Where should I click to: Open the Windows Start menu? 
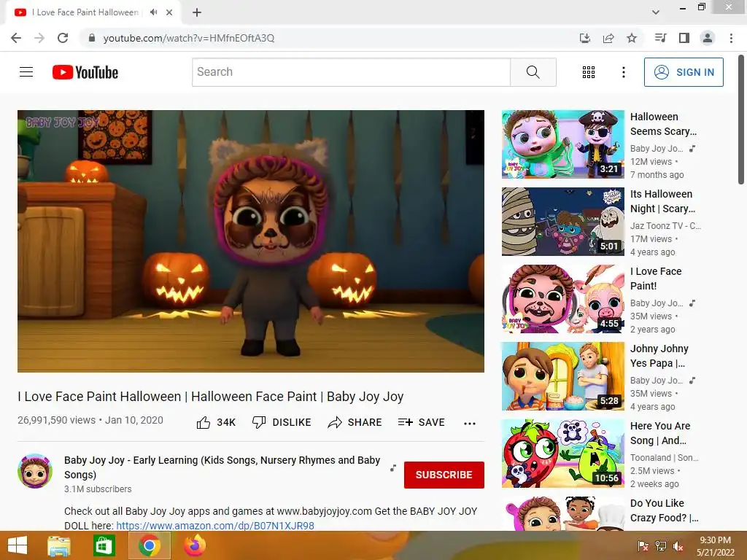(x=18, y=545)
